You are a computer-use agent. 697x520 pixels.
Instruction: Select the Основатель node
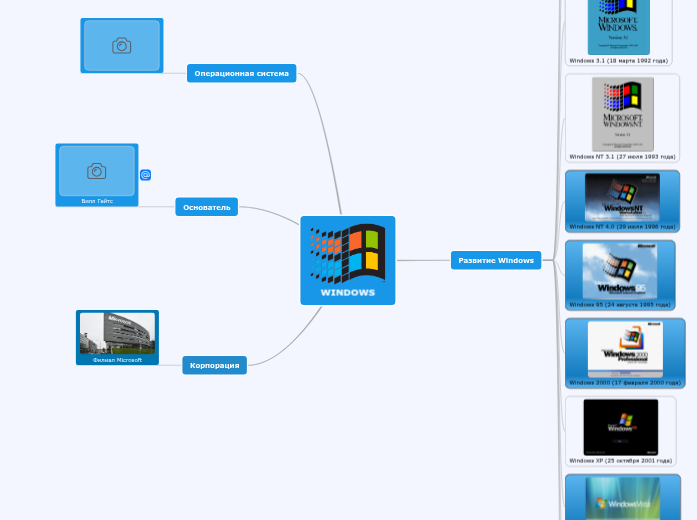(x=206, y=207)
